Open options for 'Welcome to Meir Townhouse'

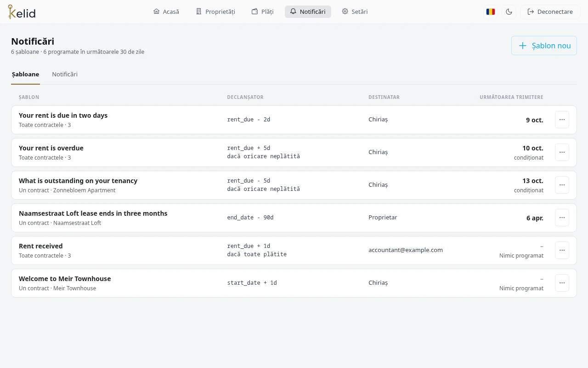(x=562, y=283)
